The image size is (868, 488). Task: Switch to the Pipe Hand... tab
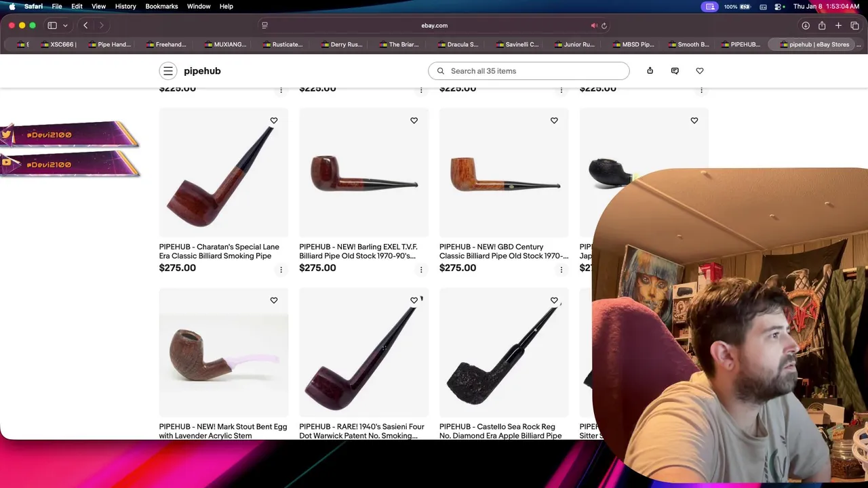[108, 45]
